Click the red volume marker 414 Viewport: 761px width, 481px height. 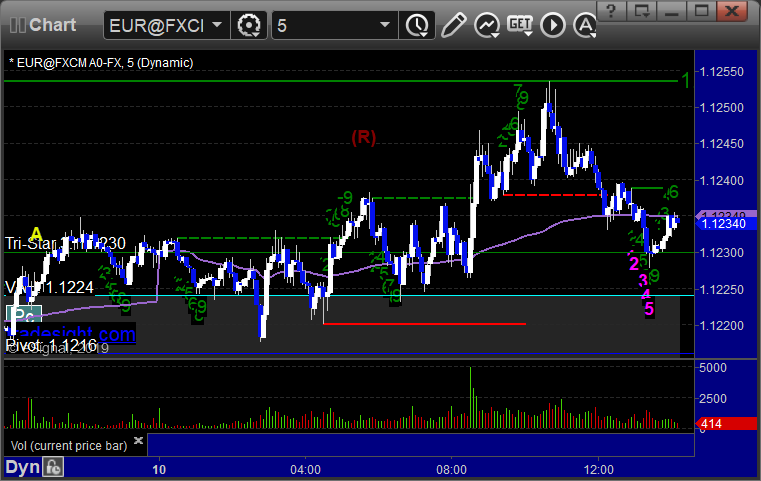(x=725, y=424)
